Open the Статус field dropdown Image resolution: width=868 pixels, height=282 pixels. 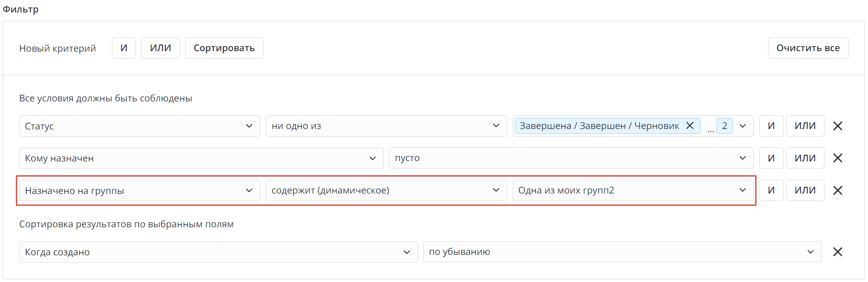[139, 126]
